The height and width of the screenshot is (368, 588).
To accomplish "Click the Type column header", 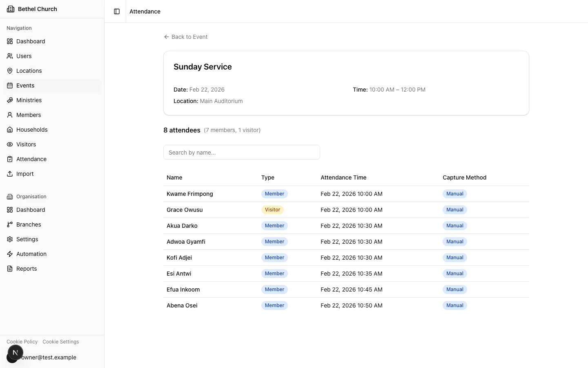I will pos(268,177).
